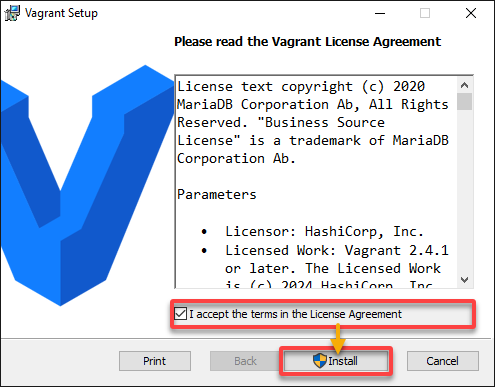The image size is (495, 387).
Task: Click the grayed-out maximize window icon
Action: coord(425,13)
